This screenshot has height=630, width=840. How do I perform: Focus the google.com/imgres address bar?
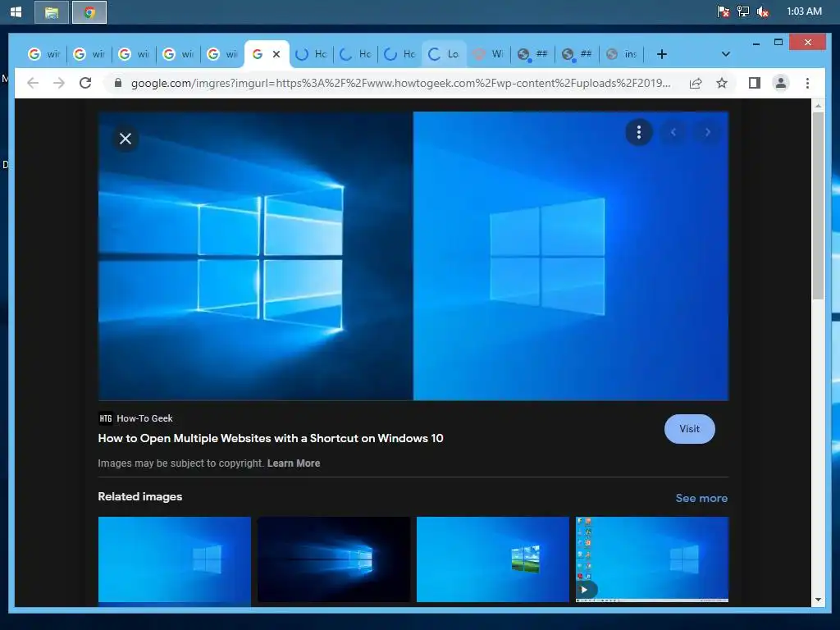click(400, 83)
